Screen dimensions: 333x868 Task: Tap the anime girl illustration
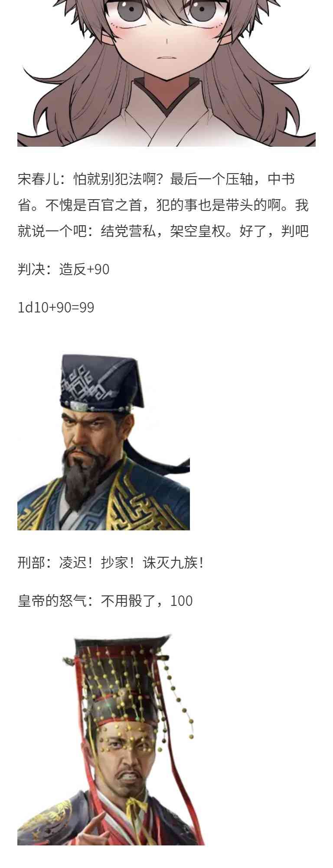[x=166, y=73]
